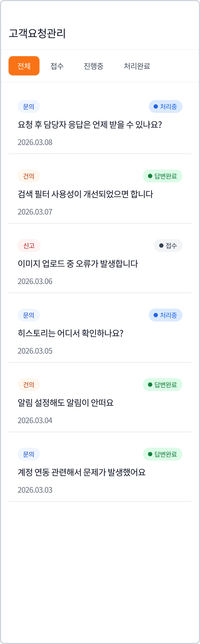Click 답변완료 badge on account linking inquiry

163,454
